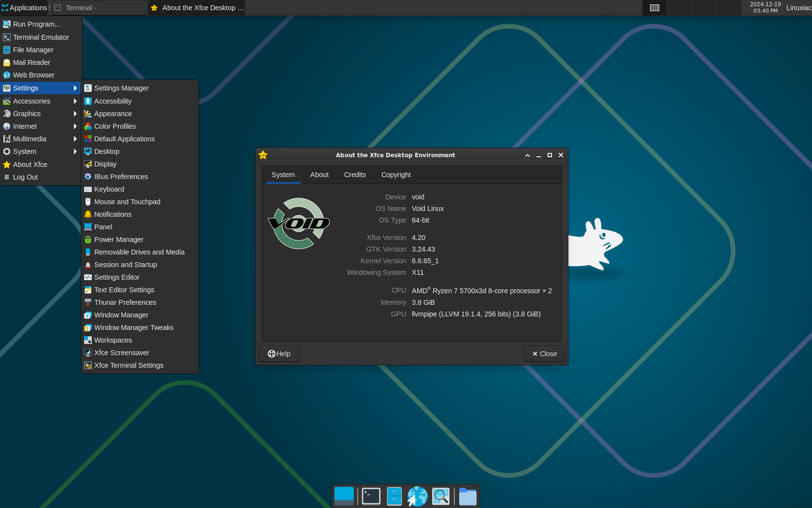Open the Settings Manager entry

[140, 88]
